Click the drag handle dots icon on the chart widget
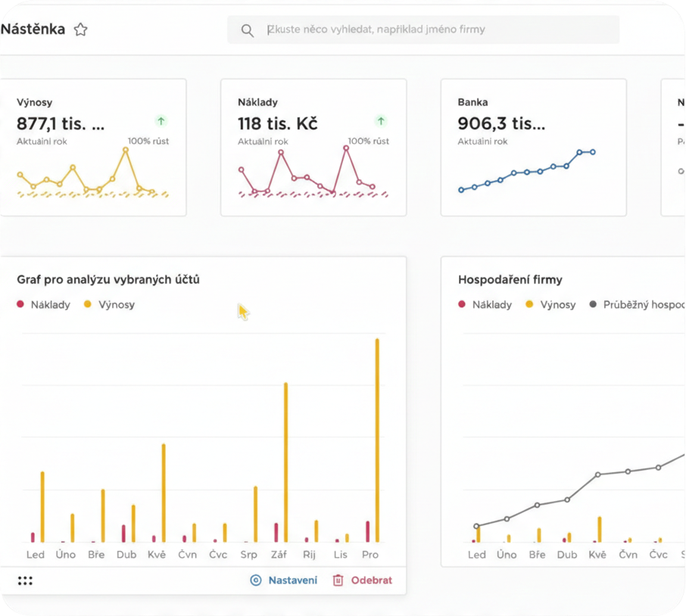 pyautogui.click(x=25, y=580)
